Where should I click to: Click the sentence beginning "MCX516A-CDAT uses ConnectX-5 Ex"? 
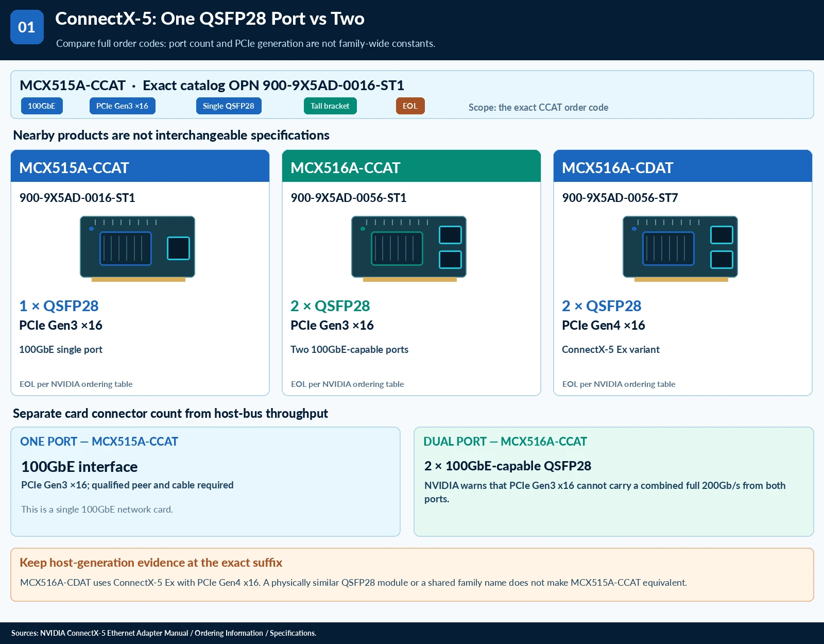point(353,582)
